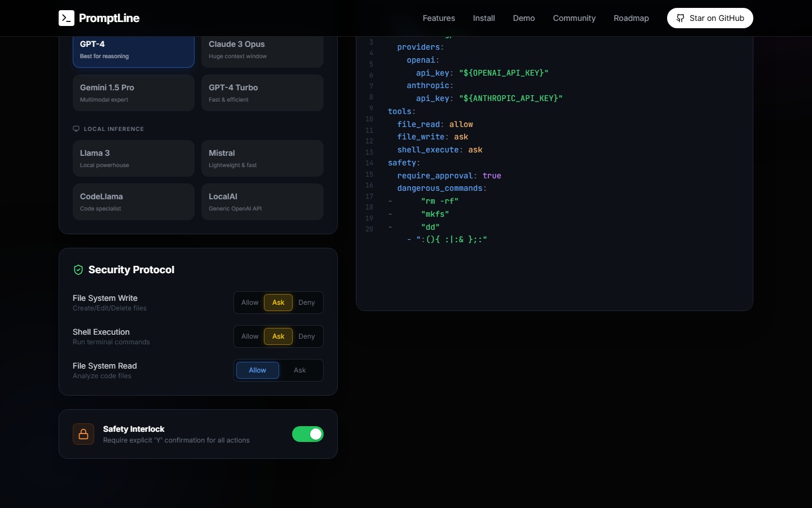This screenshot has height=508, width=812.
Task: Click the Local Inference monitor icon
Action: pos(76,129)
